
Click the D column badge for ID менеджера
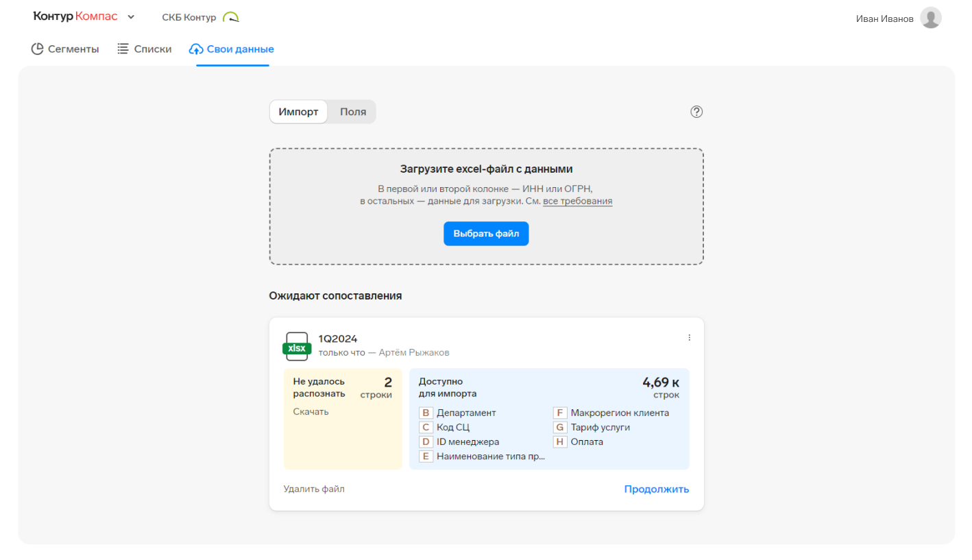click(x=426, y=442)
